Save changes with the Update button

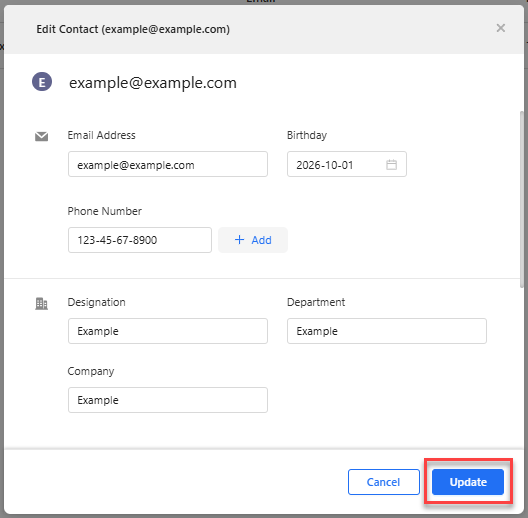(x=468, y=482)
